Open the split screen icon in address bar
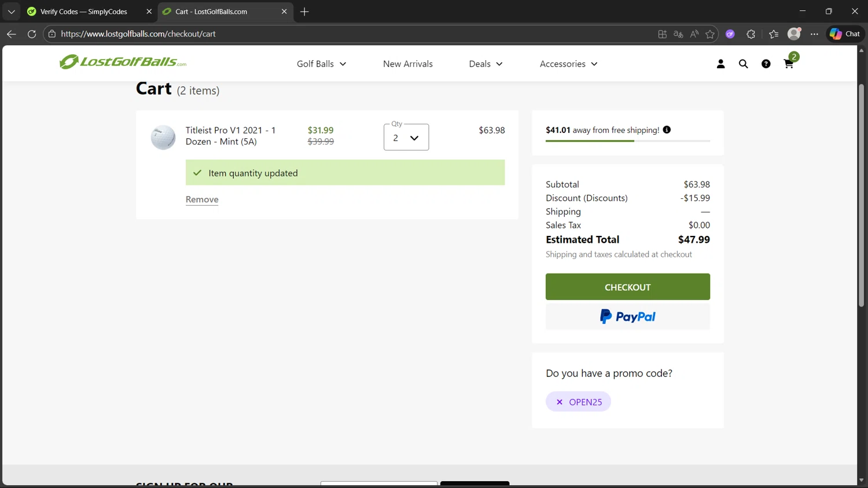Viewport: 868px width, 488px height. tap(663, 34)
